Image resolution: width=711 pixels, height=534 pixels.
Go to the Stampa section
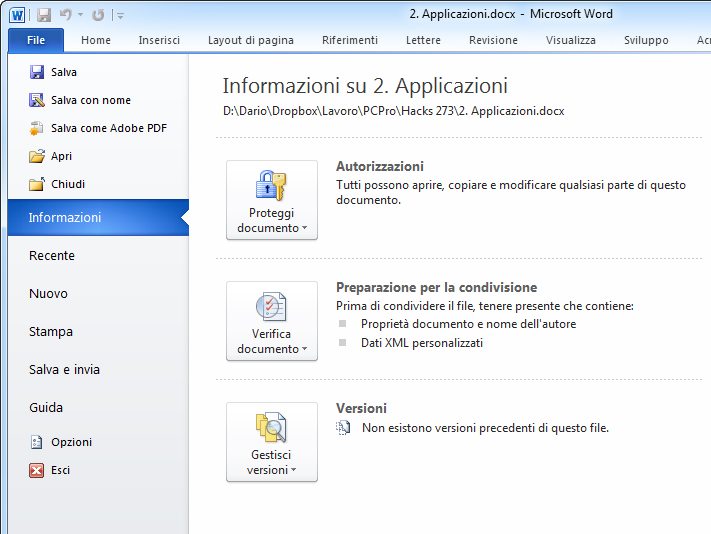[51, 332]
